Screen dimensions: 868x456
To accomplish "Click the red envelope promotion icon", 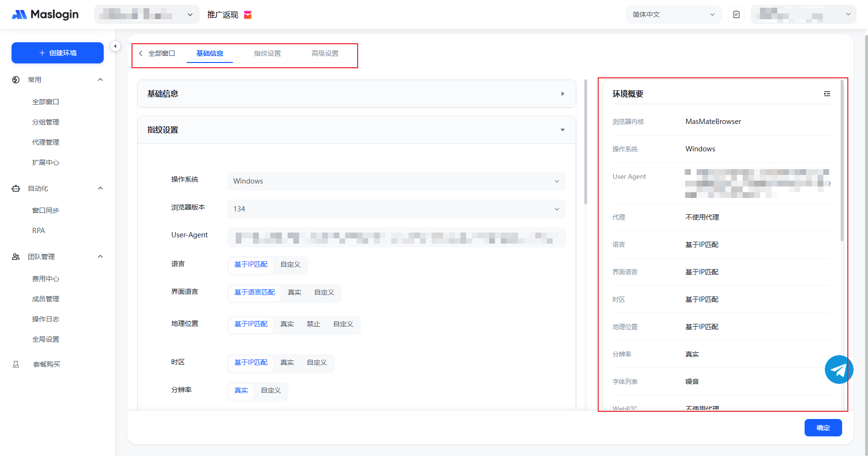I will pos(248,15).
